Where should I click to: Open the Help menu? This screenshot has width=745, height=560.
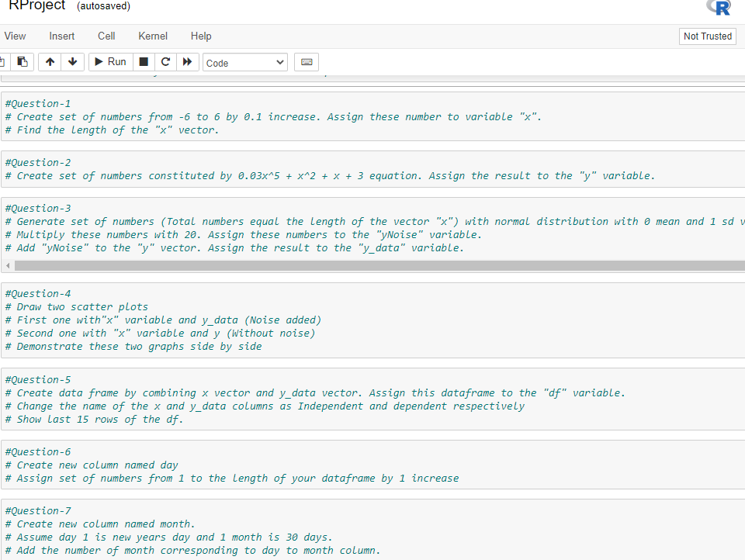point(201,36)
